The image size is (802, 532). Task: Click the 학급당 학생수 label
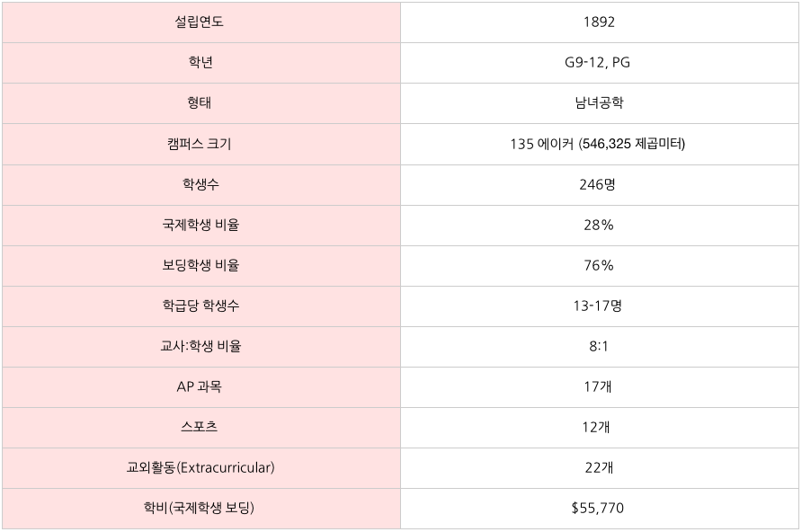200,306
